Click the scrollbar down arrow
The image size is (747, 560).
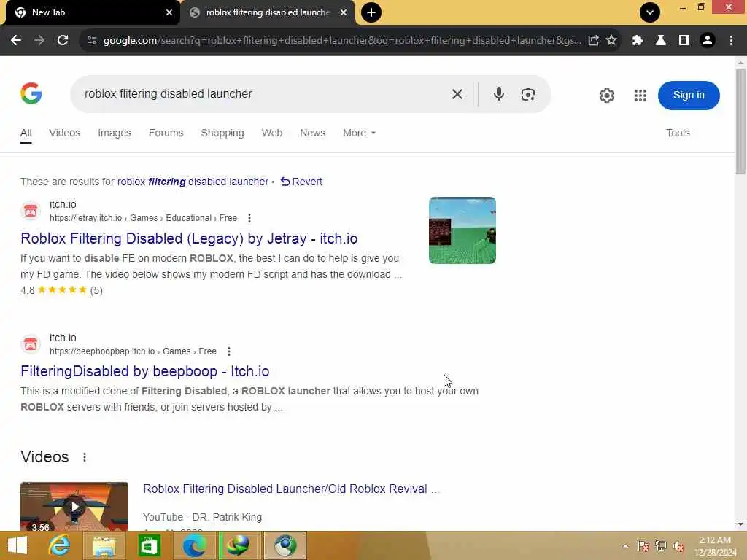pos(740,525)
